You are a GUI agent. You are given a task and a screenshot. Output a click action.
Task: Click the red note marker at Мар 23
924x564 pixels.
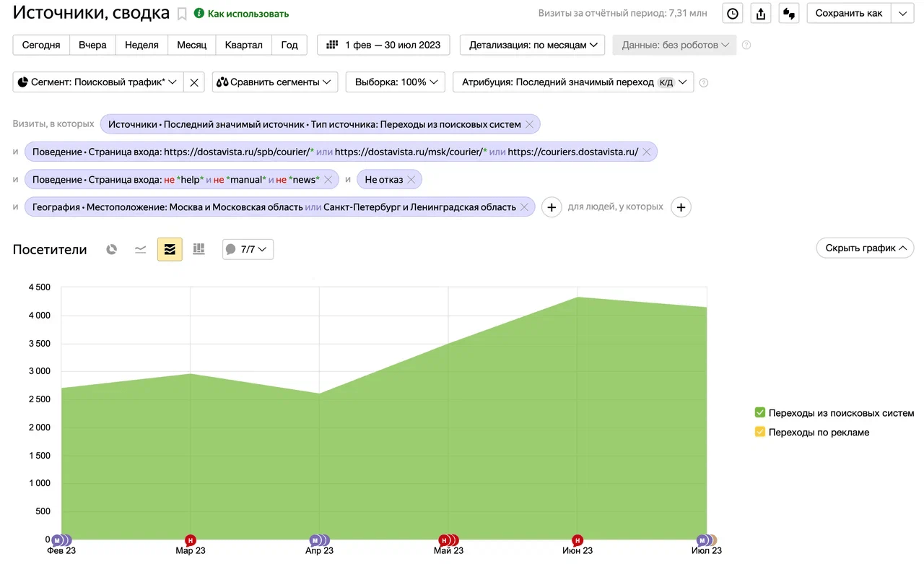[x=191, y=540]
